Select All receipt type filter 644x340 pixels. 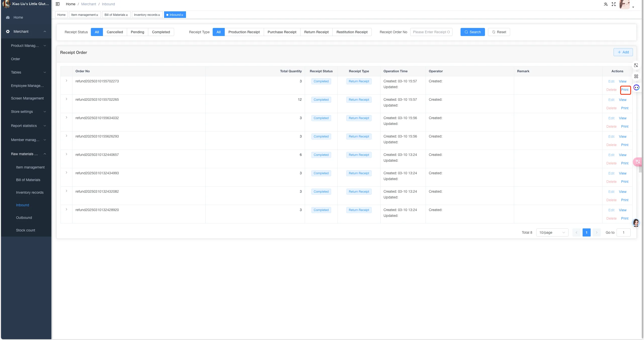tap(219, 32)
